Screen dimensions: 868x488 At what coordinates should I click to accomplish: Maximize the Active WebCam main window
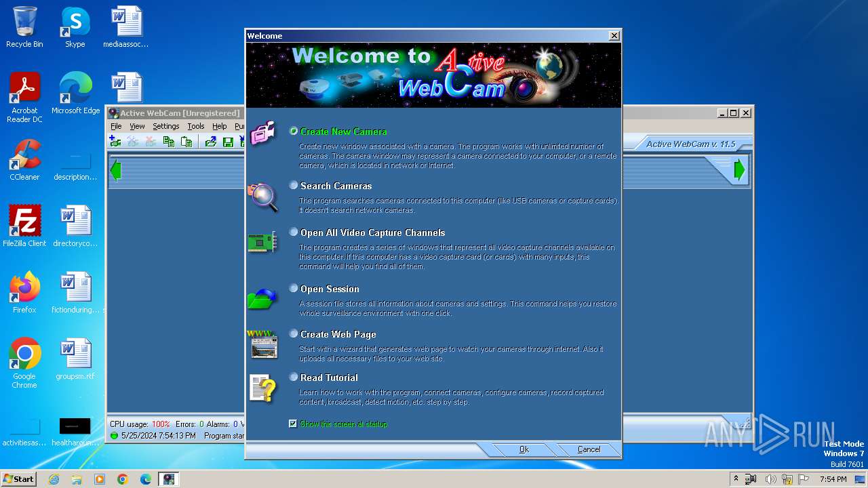(734, 113)
